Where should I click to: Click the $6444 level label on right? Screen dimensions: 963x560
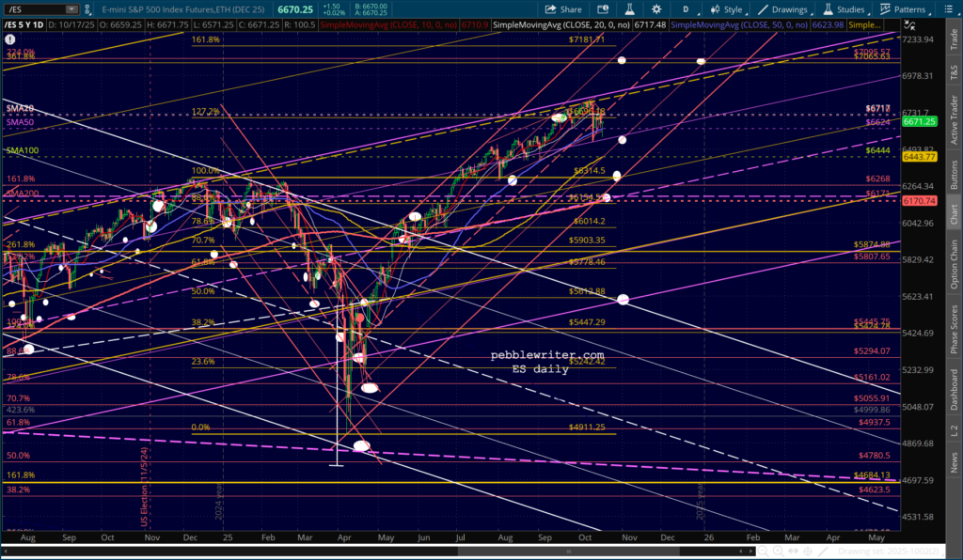pyautogui.click(x=877, y=150)
